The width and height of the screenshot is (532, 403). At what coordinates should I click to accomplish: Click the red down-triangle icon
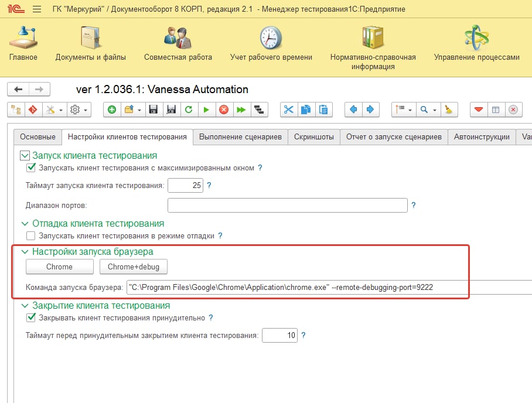pyautogui.click(x=479, y=110)
